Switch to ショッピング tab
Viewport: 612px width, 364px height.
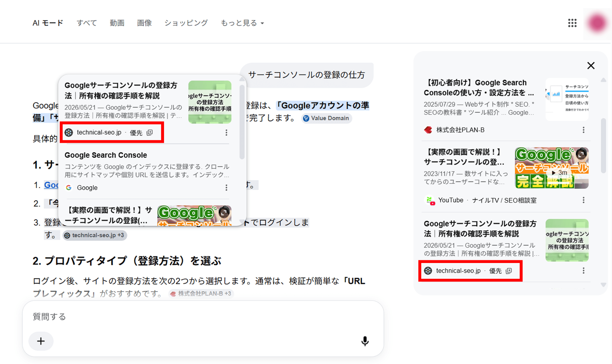click(186, 23)
